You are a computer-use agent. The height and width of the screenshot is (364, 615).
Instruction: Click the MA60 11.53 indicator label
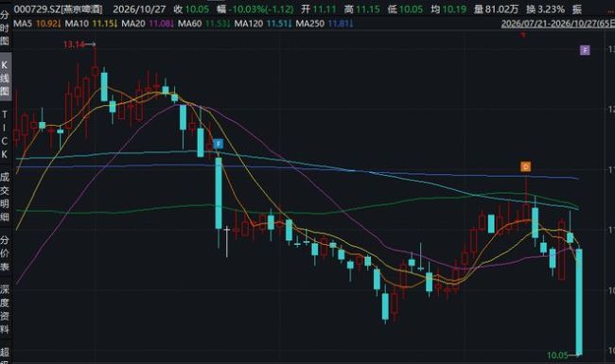click(204, 24)
